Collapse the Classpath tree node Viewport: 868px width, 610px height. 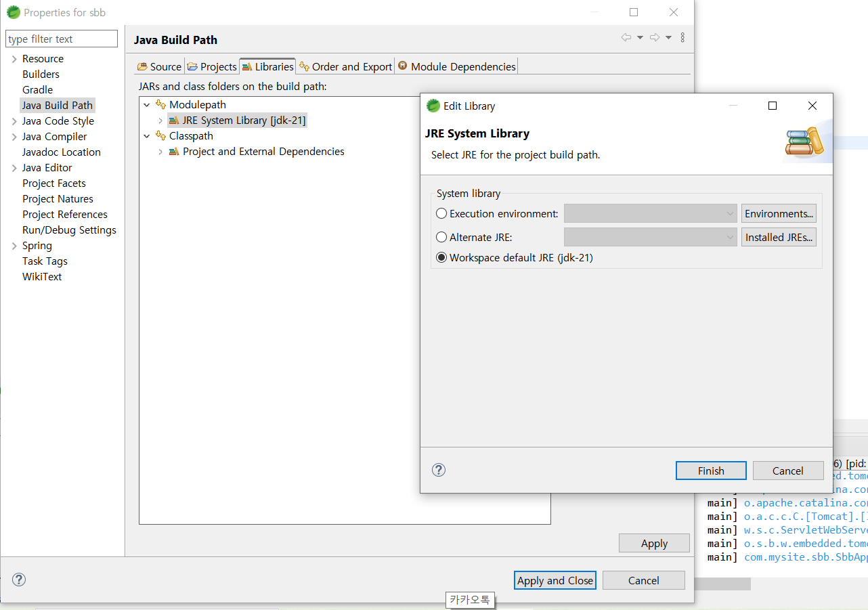[147, 136]
